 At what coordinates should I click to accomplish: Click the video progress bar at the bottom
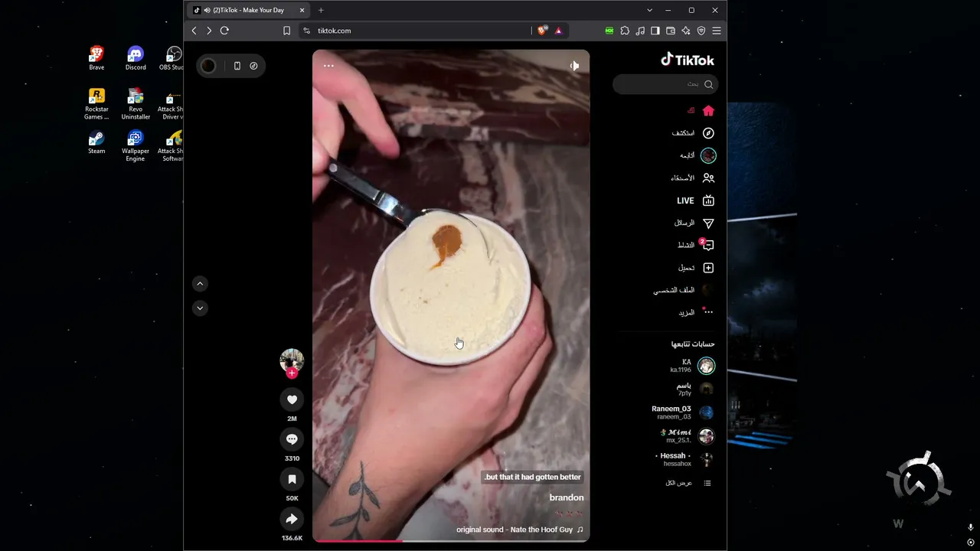[451, 540]
